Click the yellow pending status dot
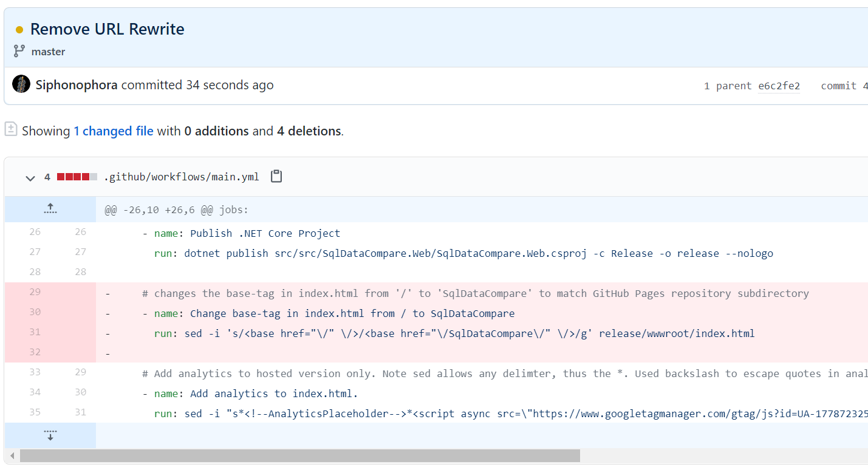Image resolution: width=868 pixels, height=470 pixels. (19, 30)
